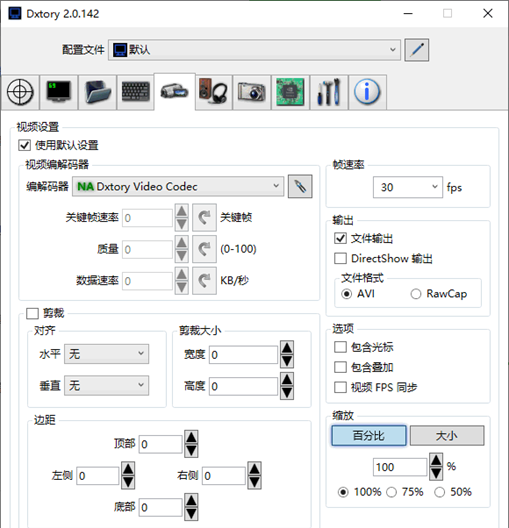Decrease the 宽度 crop width value
The height and width of the screenshot is (528, 509).
pos(287,361)
